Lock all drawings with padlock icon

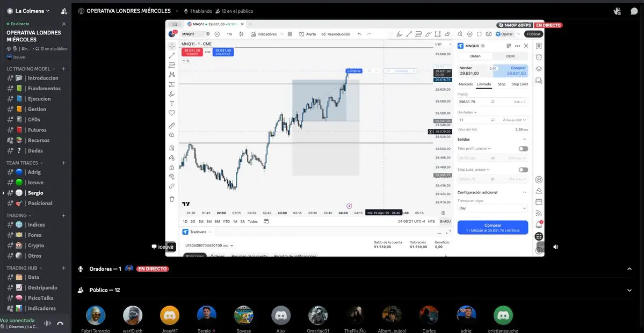point(172,167)
